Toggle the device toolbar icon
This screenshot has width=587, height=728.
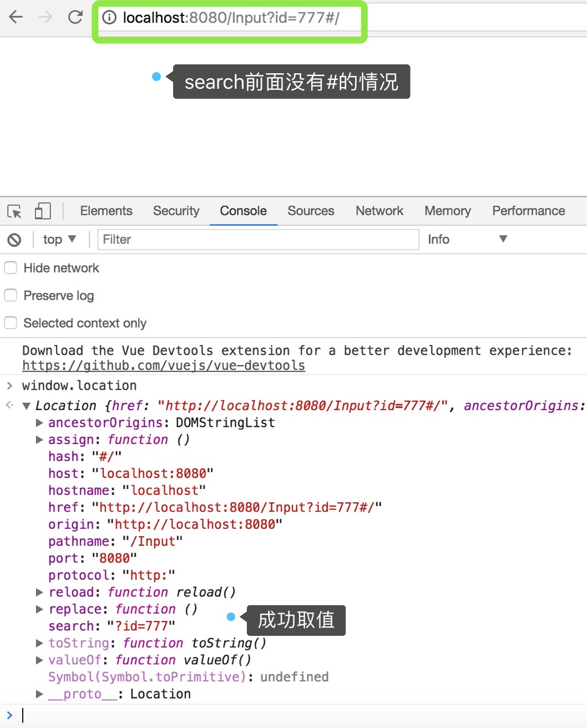tap(43, 211)
